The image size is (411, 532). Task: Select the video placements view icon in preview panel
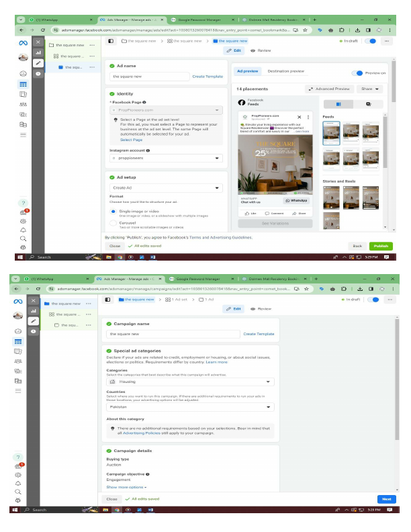click(368, 104)
